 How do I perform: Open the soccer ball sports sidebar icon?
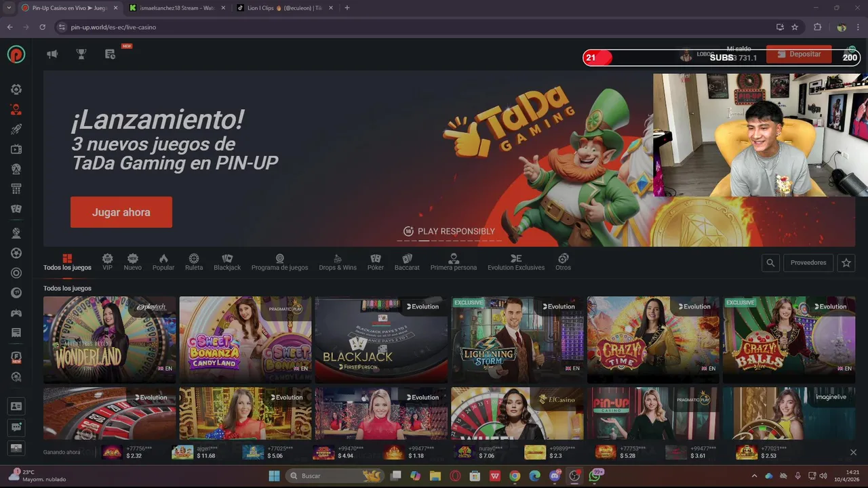point(16,253)
